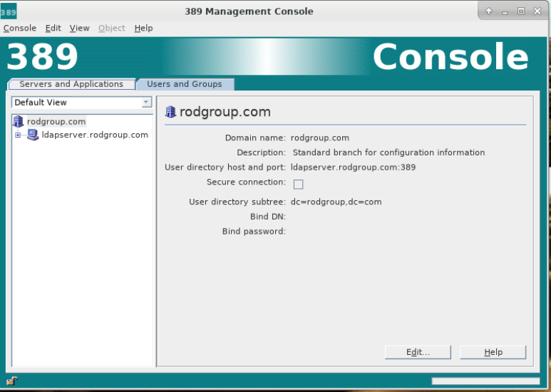The width and height of the screenshot is (551, 392).
Task: Click the open padlock status bar icon
Action: click(11, 381)
